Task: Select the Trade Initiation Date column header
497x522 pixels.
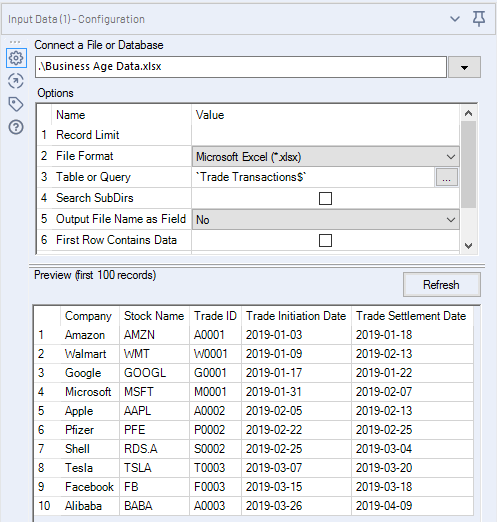Action: [x=296, y=316]
